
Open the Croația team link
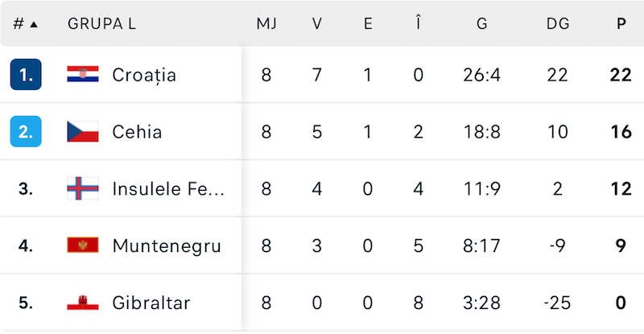[144, 75]
